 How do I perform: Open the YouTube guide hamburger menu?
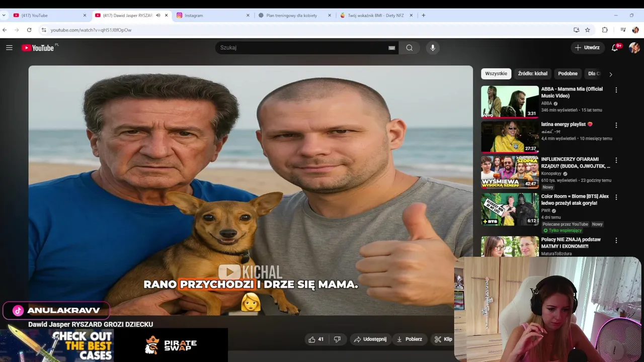(9, 48)
